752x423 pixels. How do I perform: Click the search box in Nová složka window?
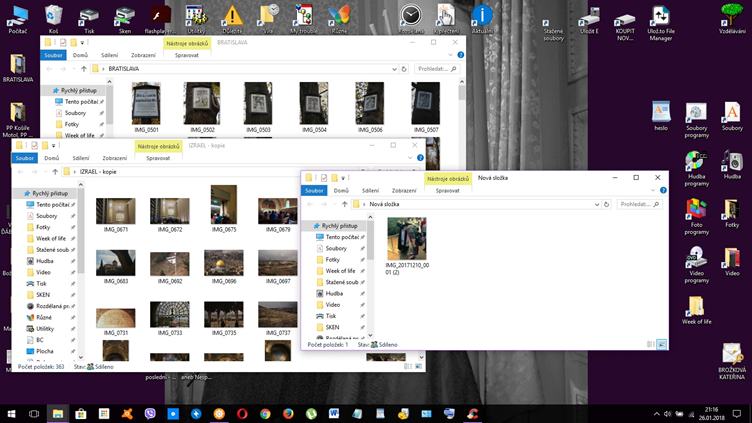[x=639, y=204]
